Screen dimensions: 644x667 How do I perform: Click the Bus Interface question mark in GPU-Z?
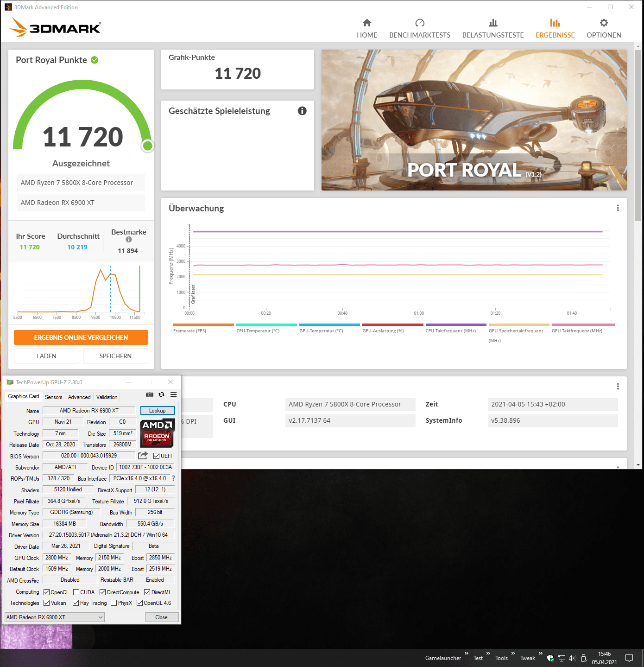tap(173, 478)
